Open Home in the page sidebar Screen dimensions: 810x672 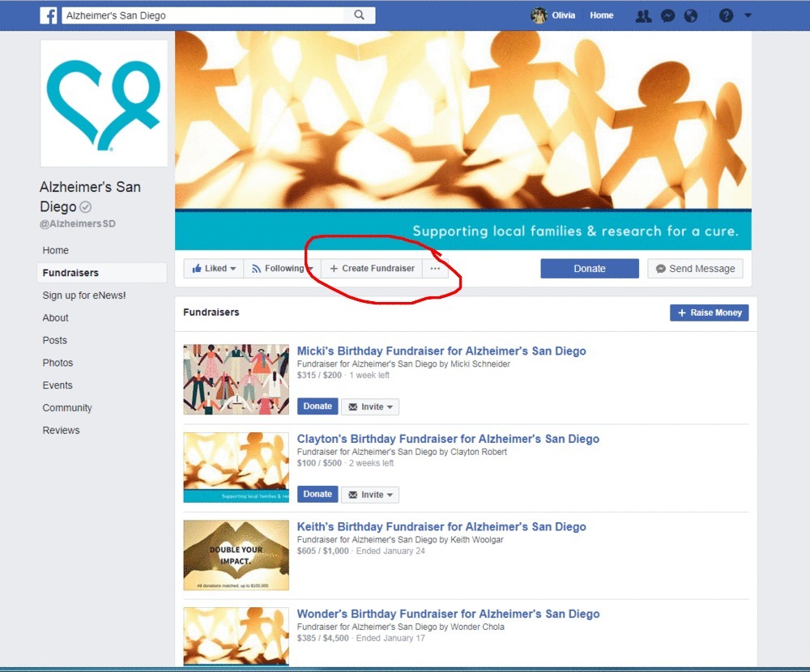[55, 250]
